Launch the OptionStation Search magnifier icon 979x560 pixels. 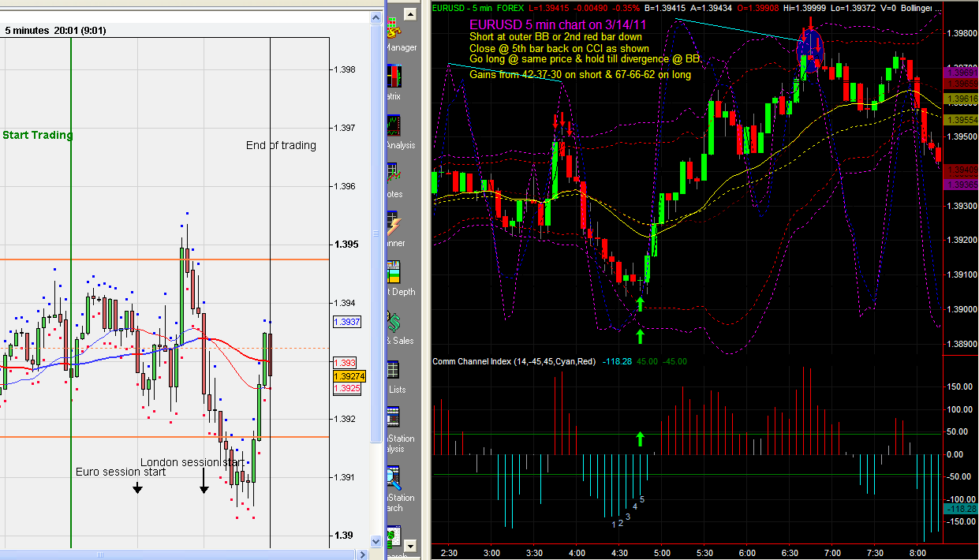pyautogui.click(x=393, y=478)
